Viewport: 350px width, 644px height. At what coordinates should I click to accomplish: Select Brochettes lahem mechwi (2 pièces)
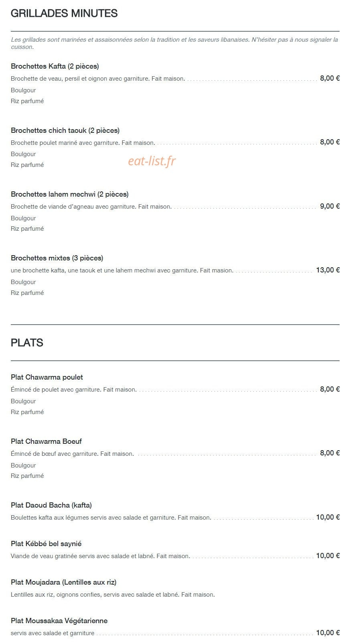point(70,194)
